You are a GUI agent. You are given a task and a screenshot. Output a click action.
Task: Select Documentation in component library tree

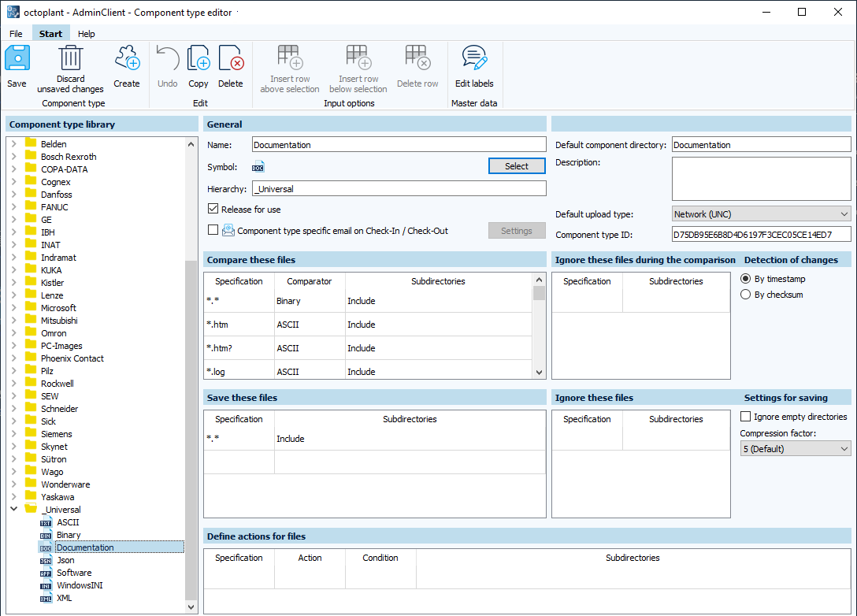click(85, 547)
